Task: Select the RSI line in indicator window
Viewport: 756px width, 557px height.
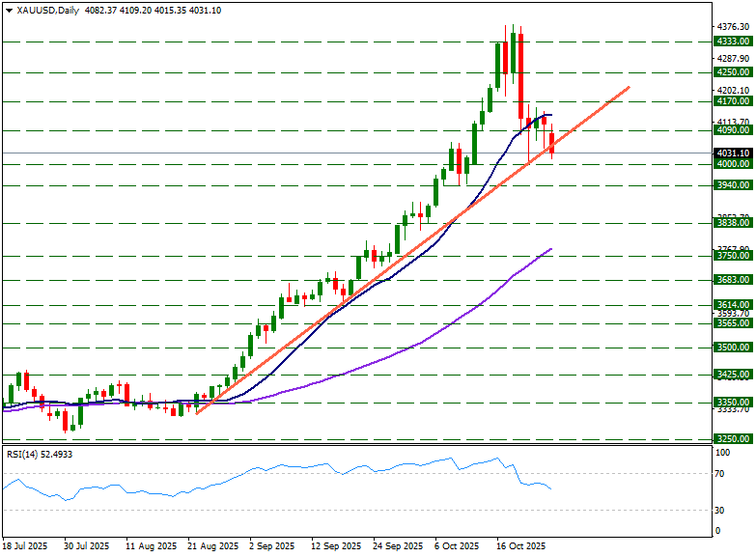Action: [x=290, y=465]
